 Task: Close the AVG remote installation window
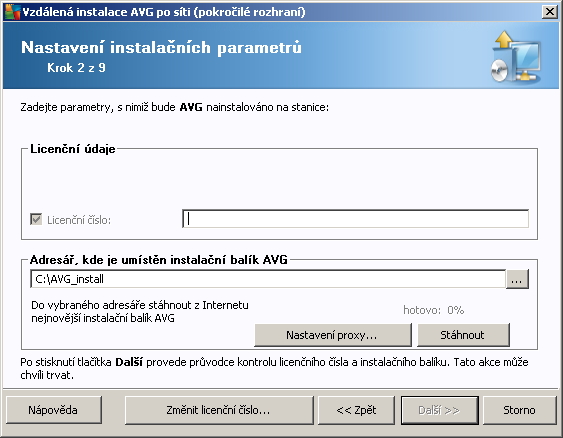[x=550, y=12]
